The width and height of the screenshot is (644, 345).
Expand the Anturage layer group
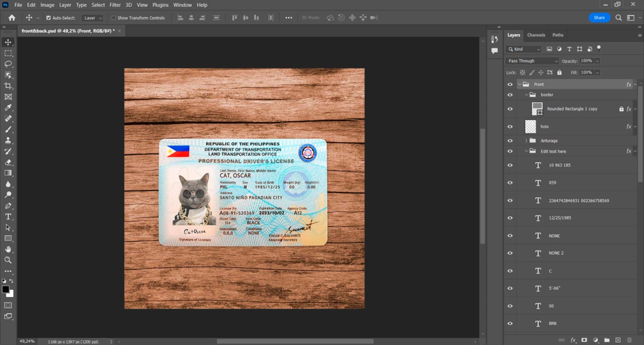coord(526,141)
